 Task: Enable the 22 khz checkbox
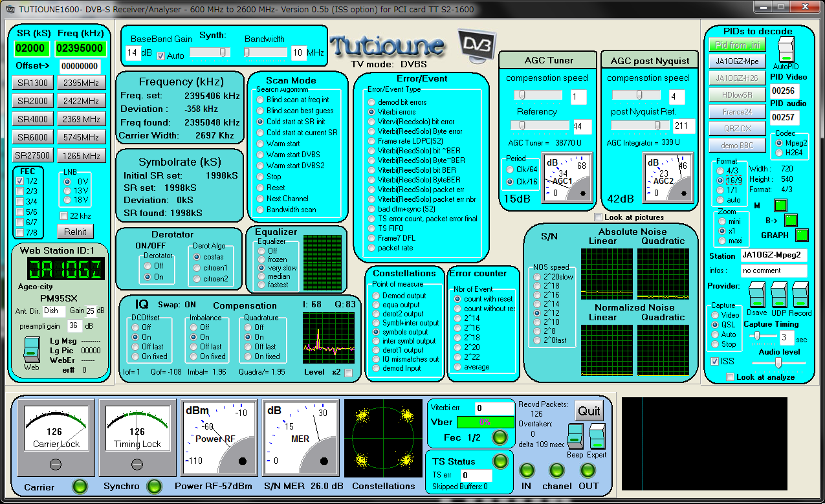(64, 215)
